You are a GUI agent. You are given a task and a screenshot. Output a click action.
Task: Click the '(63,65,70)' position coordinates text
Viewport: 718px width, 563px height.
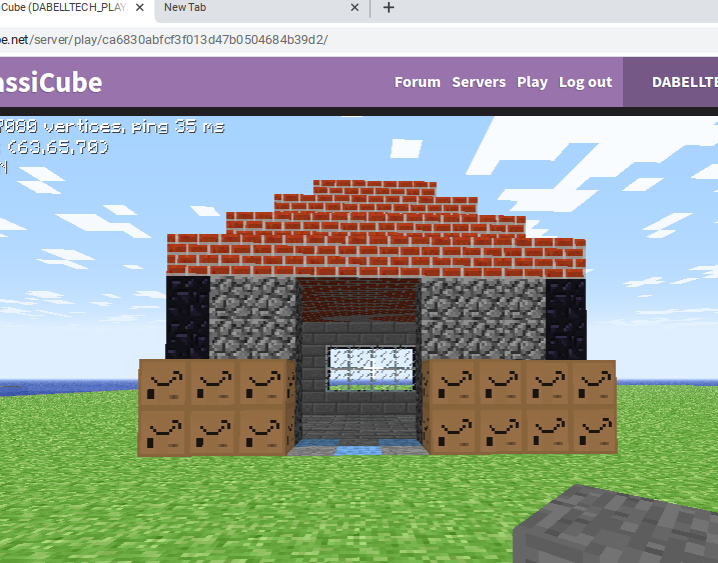(58, 147)
